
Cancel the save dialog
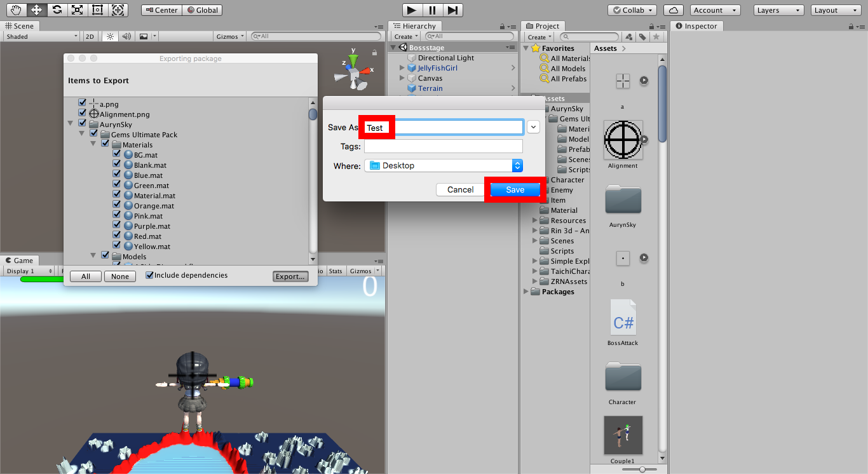click(460, 189)
